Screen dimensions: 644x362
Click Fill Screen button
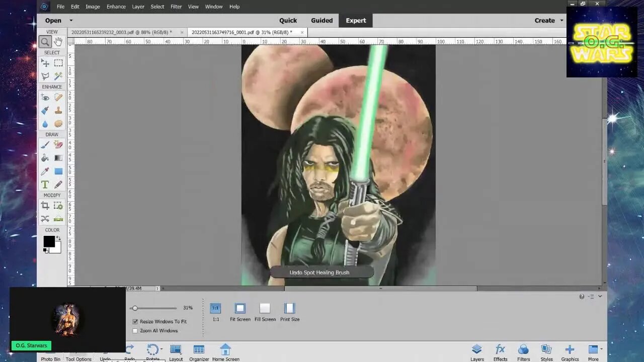pyautogui.click(x=265, y=312)
